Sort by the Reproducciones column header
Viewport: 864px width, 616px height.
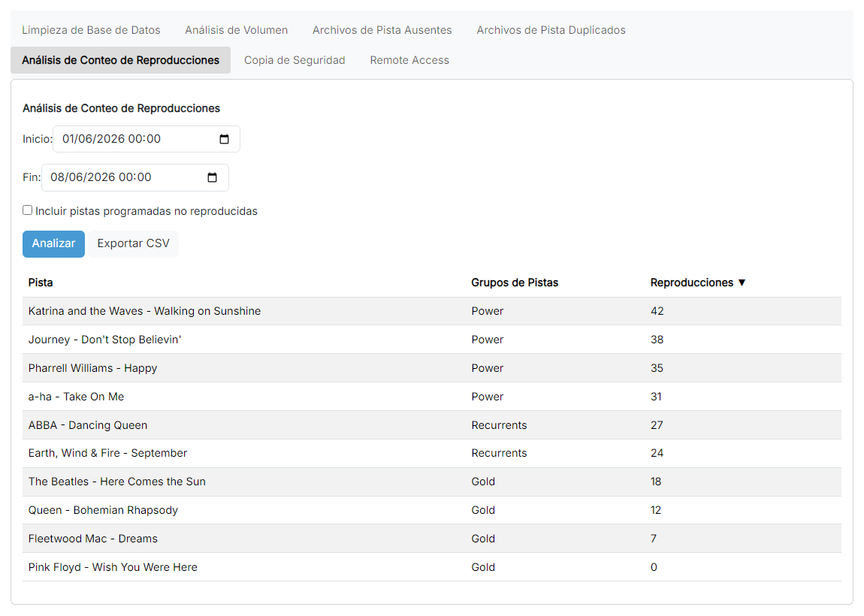pos(691,282)
